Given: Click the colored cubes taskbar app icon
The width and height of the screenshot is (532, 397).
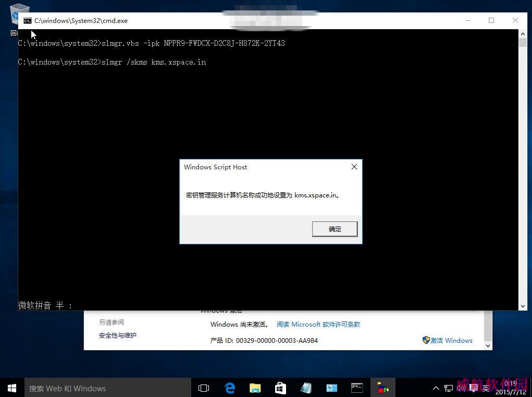Looking at the screenshot, I should point(382,388).
